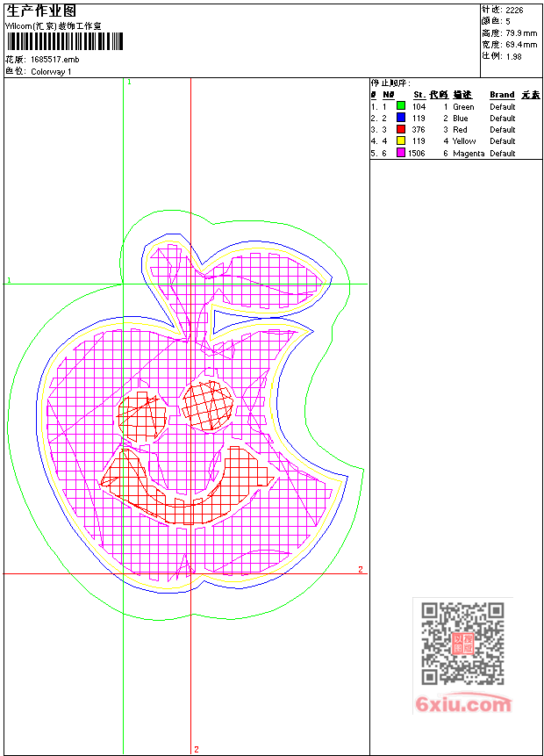
Task: Click the '元素' column header
Action: [531, 95]
